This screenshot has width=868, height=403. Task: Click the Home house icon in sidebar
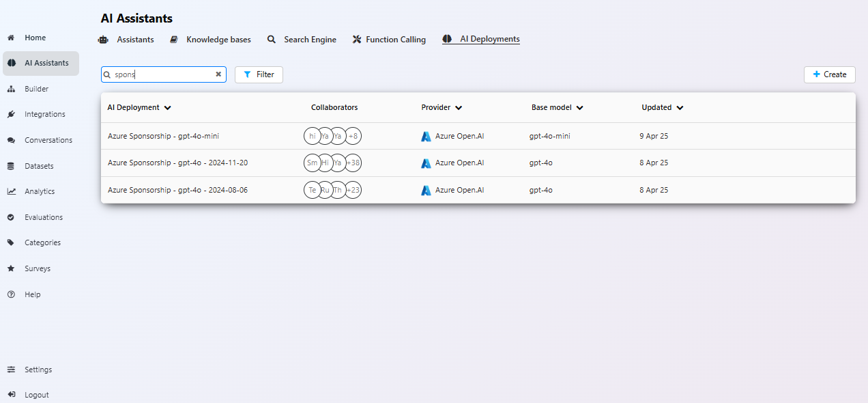[11, 38]
